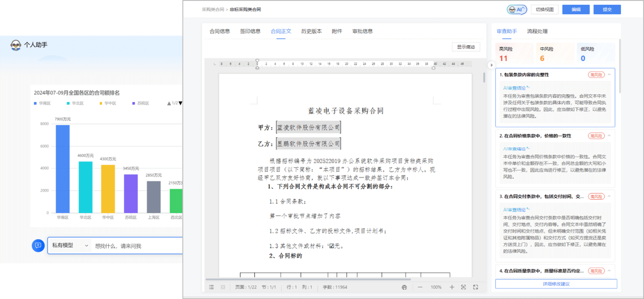Click the 想找什么 question input field
The height and width of the screenshot is (299, 644).
click(x=136, y=246)
